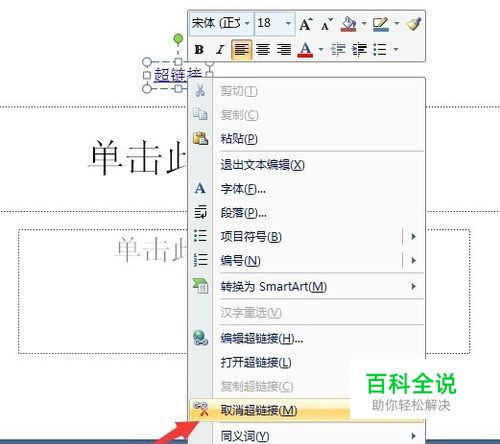Open shape outline dropdown arrow
The height and width of the screenshot is (444, 500).
tap(396, 23)
